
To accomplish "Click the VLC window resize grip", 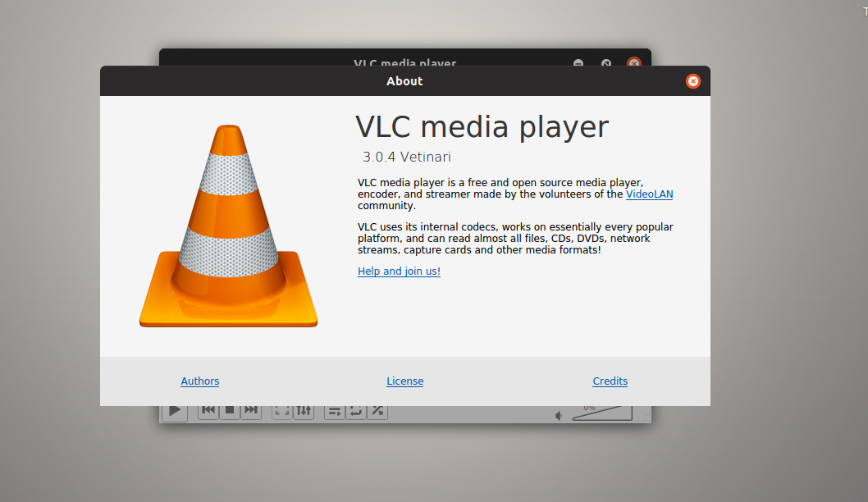I will [x=646, y=418].
